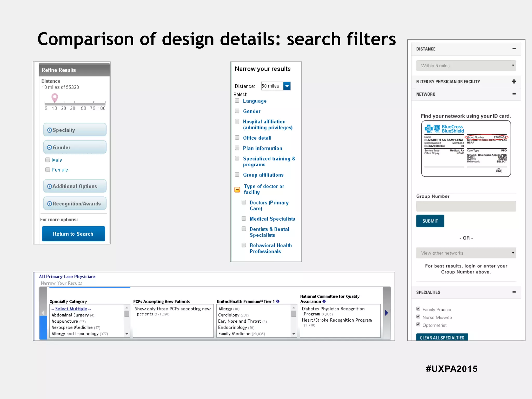Check the Plan information checkbox
Image resolution: width=532 pixels, height=399 pixels.
(x=237, y=148)
